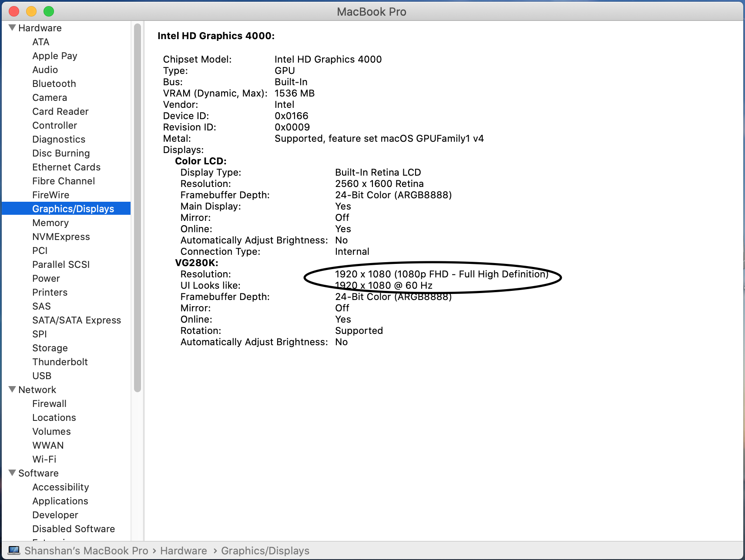
Task: Click the Color LCD display heading
Action: click(201, 161)
